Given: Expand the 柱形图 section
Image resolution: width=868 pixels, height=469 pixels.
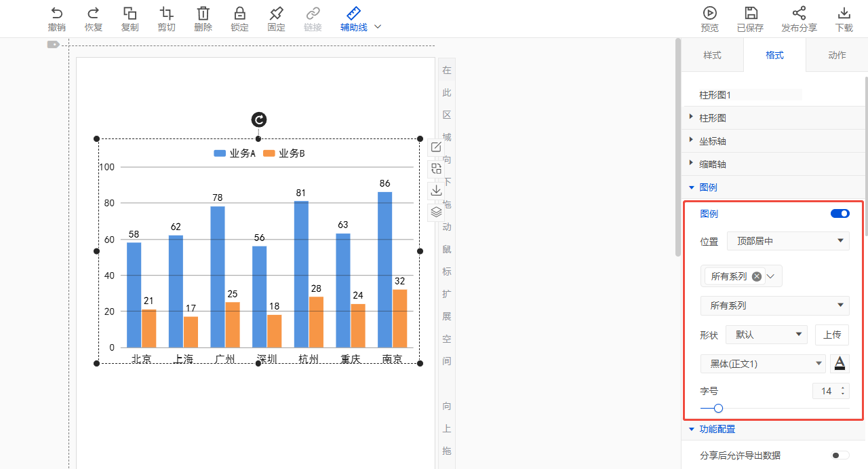Looking at the screenshot, I should point(773,118).
